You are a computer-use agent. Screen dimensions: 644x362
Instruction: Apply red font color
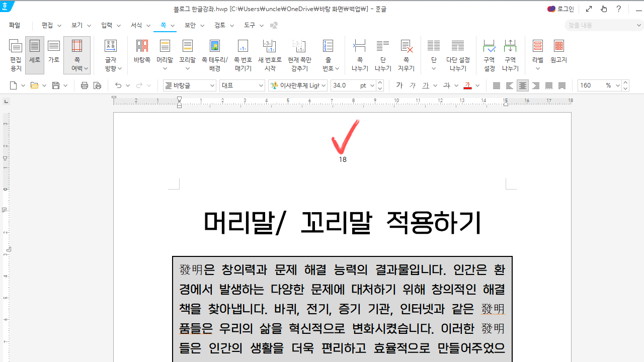point(467,85)
